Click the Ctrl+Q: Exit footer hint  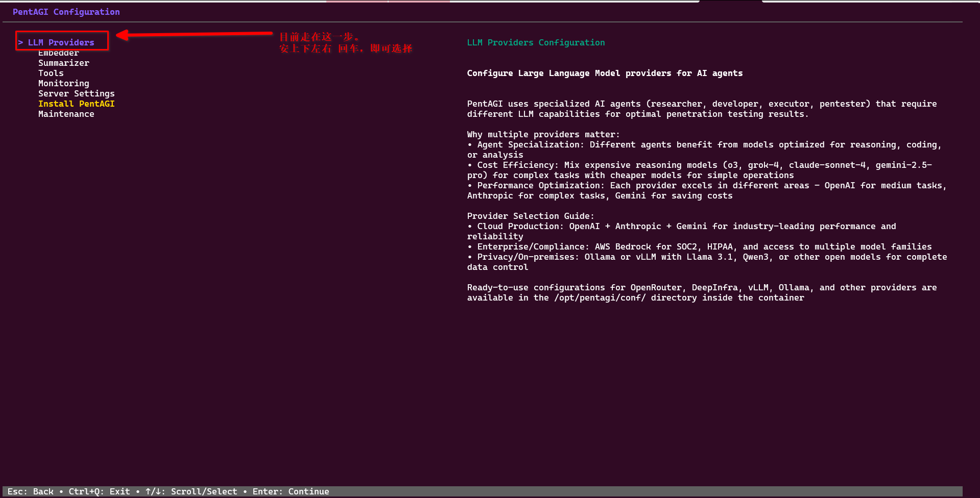coord(99,491)
